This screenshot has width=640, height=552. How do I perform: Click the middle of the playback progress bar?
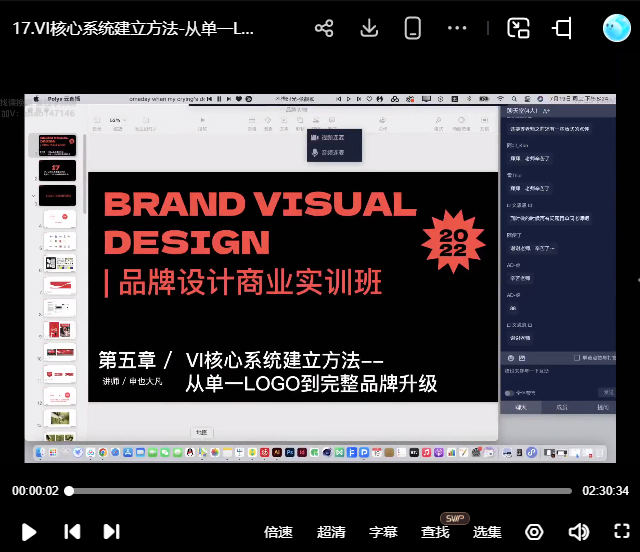coord(320,491)
